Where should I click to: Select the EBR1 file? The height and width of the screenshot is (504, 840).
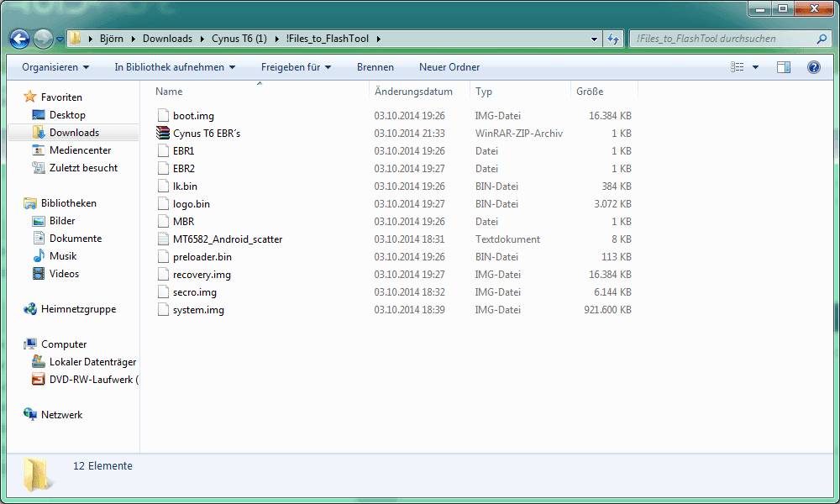(183, 150)
